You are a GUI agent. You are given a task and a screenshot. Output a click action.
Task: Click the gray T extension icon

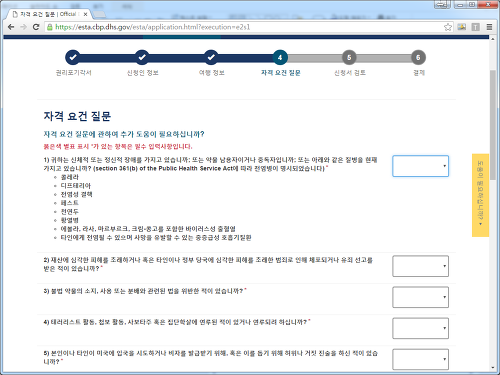click(476, 27)
